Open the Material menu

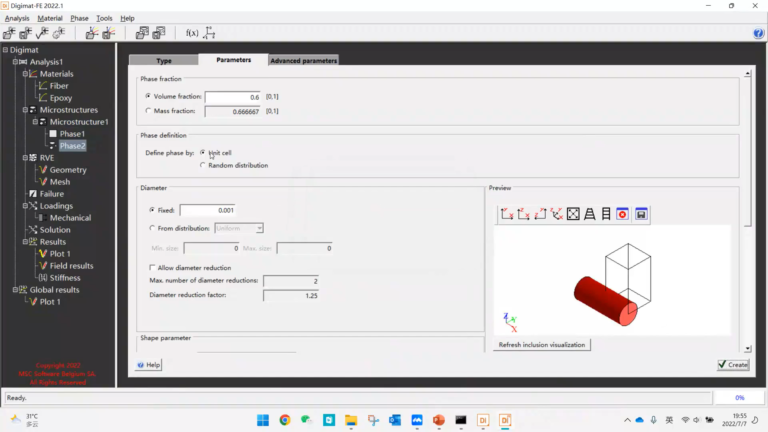[x=50, y=18]
